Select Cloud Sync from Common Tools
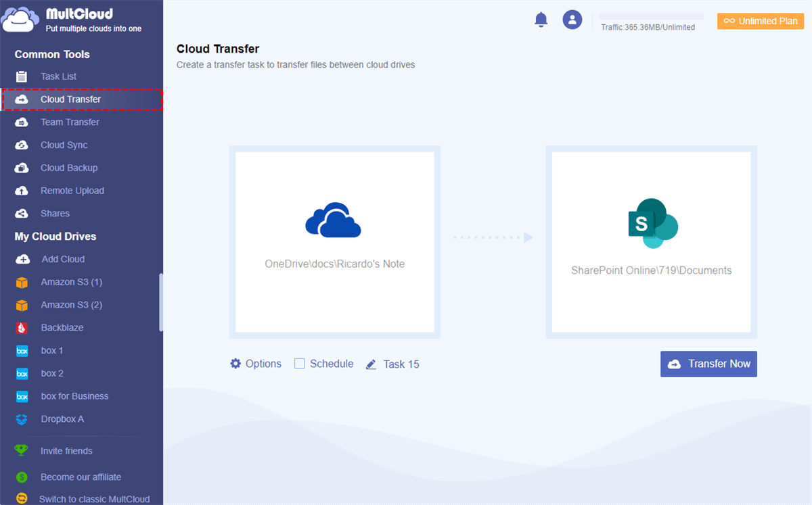This screenshot has width=812, height=505. [x=64, y=145]
